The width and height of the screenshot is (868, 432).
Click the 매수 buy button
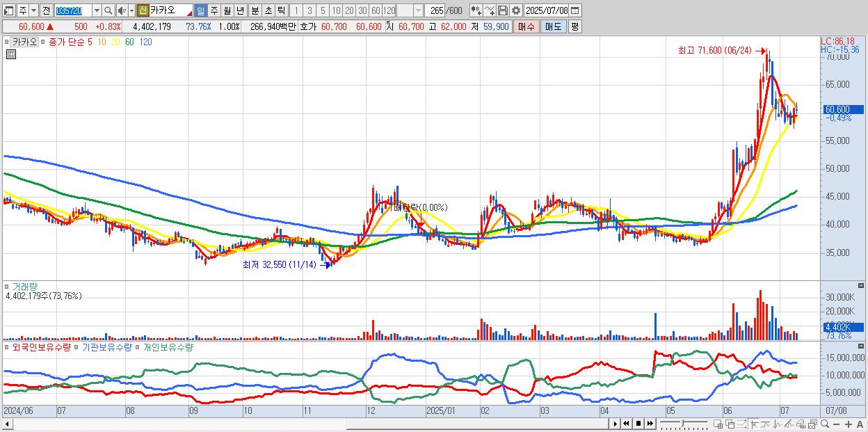click(526, 26)
